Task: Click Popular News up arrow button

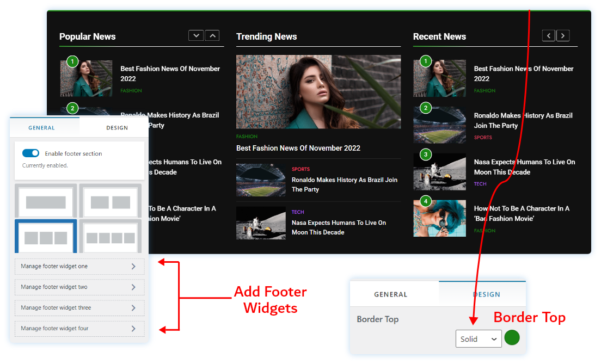Action: [212, 36]
